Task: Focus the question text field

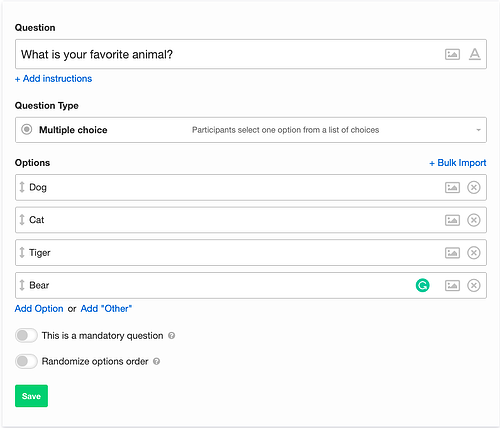Action: click(x=251, y=54)
